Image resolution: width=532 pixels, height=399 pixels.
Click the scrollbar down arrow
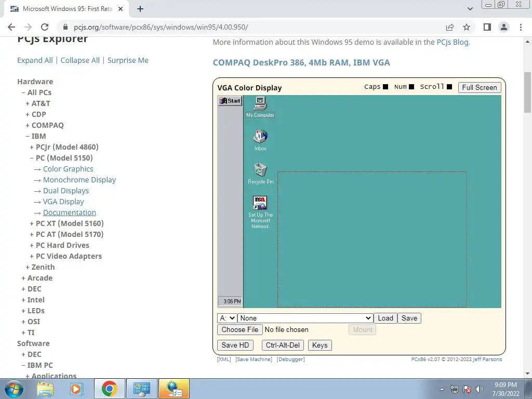527,374
